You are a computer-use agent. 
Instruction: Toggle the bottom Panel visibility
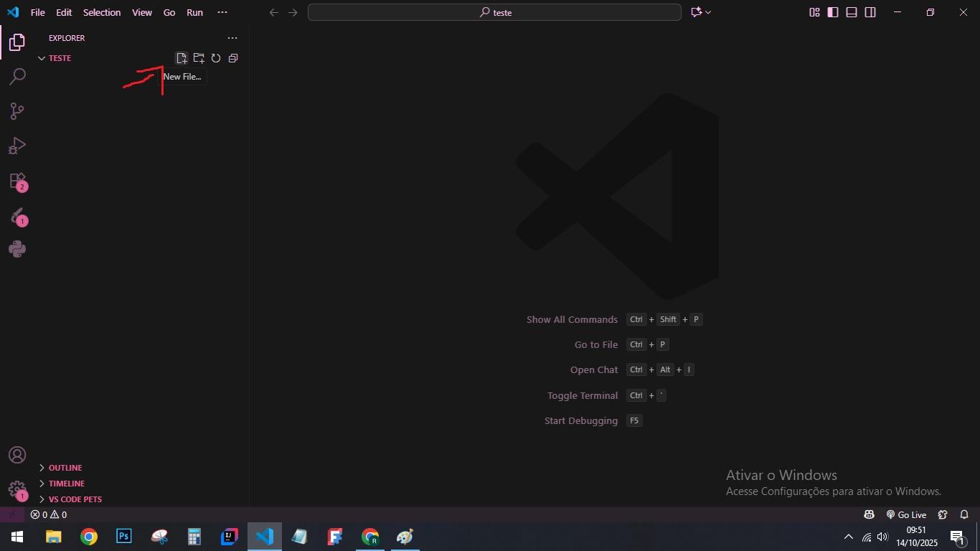(852, 12)
